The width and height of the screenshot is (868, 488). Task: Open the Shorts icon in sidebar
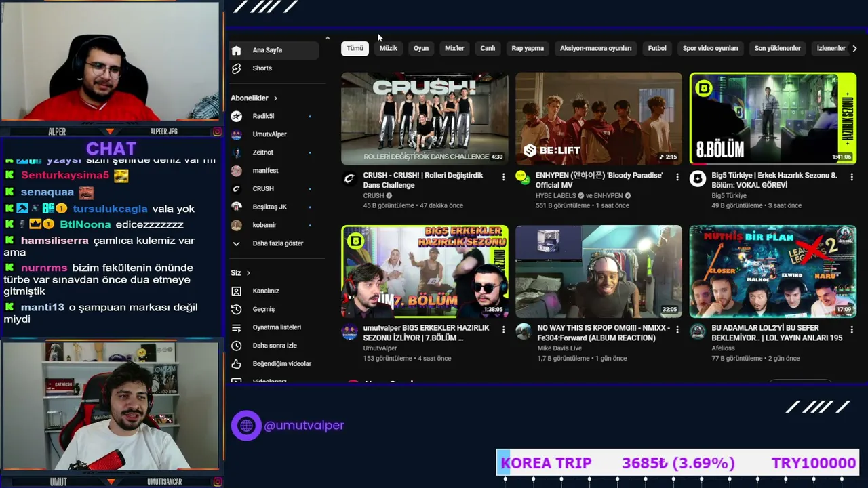click(x=236, y=68)
